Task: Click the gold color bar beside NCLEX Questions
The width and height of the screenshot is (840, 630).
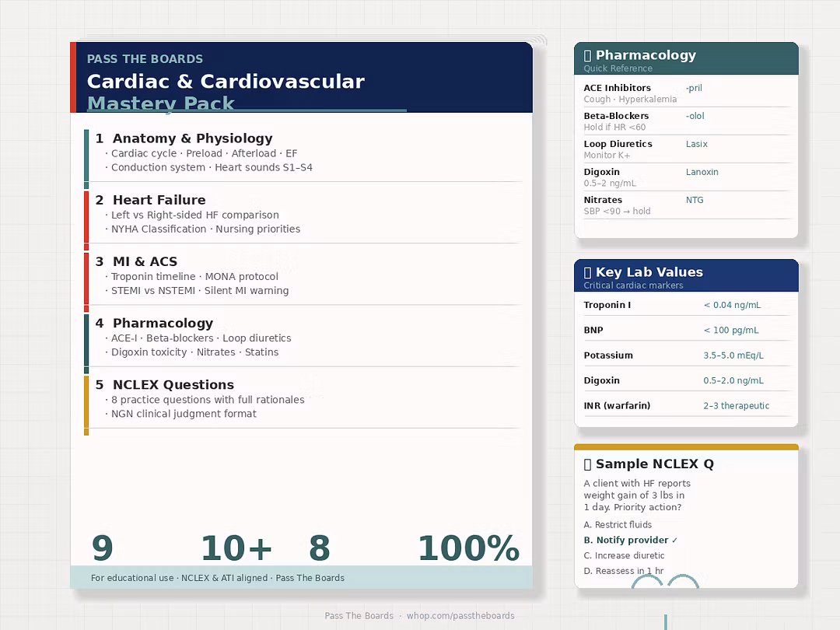Action: point(86,405)
